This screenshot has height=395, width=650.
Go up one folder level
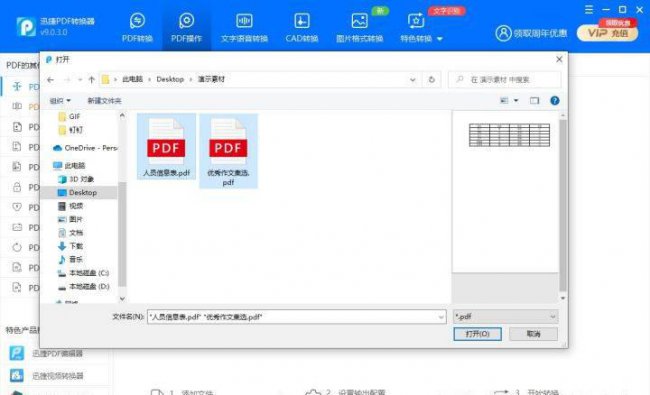pos(92,80)
